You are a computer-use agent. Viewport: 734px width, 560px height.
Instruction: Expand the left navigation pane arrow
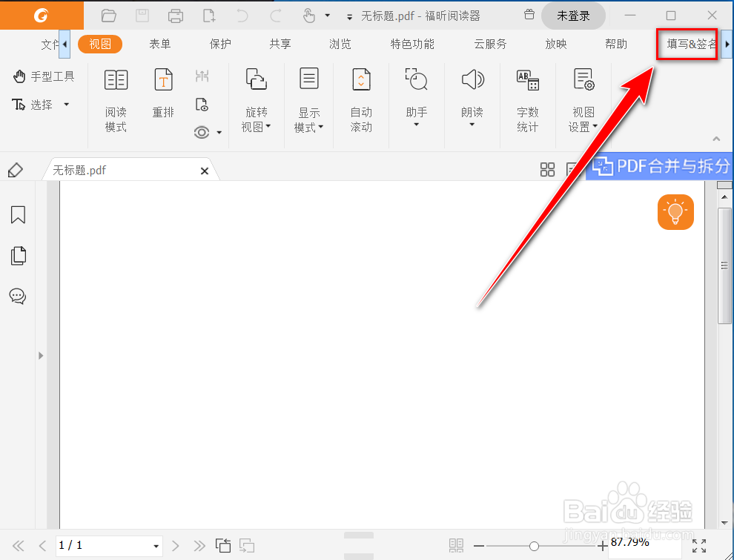click(41, 355)
